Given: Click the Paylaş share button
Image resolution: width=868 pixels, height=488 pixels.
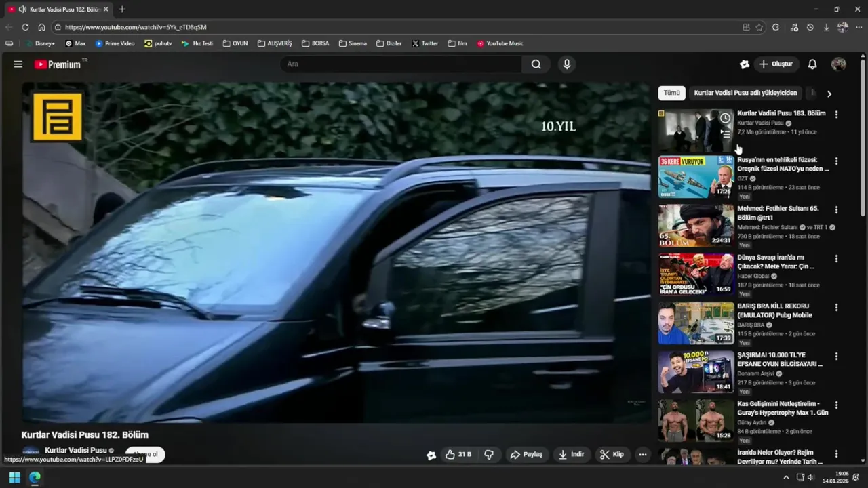Looking at the screenshot, I should point(526,455).
